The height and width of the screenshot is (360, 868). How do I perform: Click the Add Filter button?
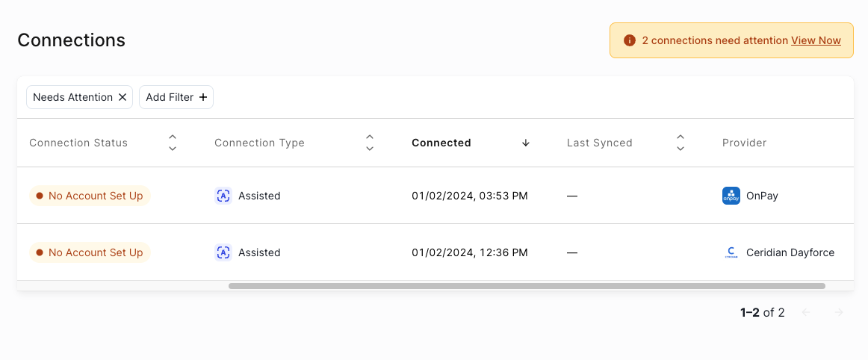click(176, 98)
